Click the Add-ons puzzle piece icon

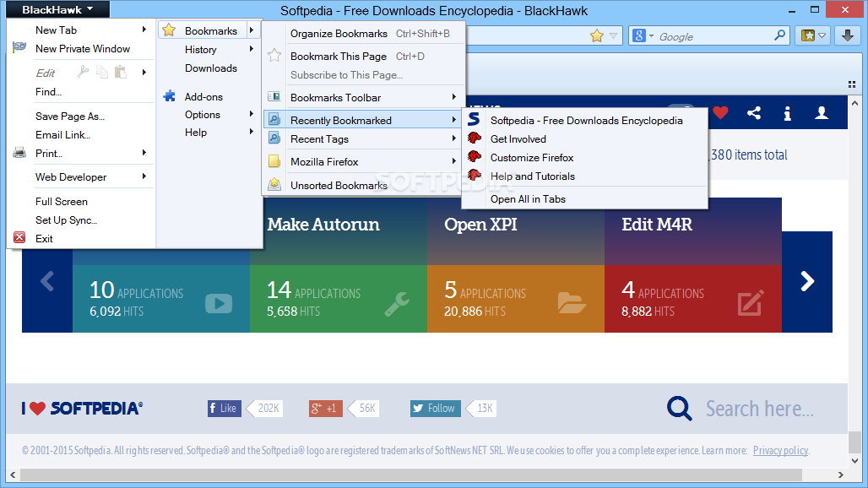[170, 96]
